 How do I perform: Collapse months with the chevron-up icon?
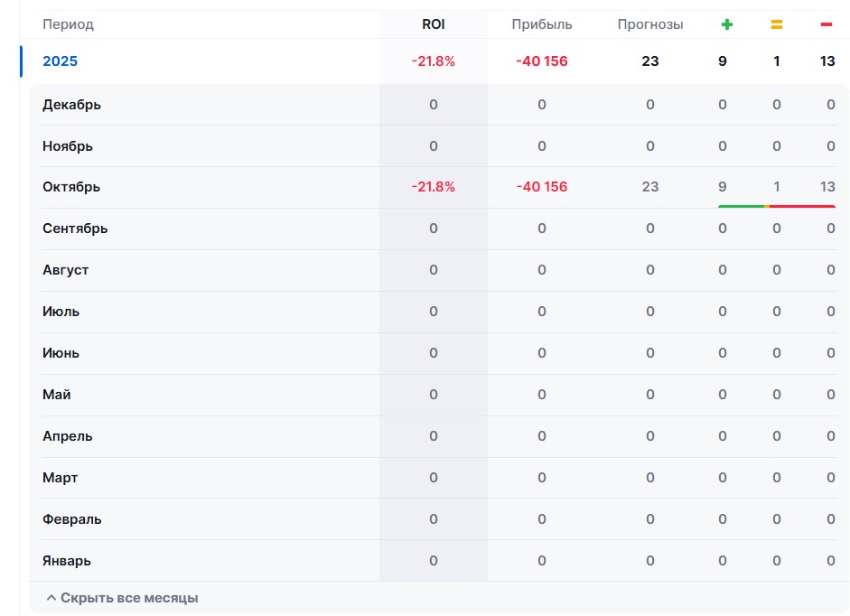click(x=51, y=598)
